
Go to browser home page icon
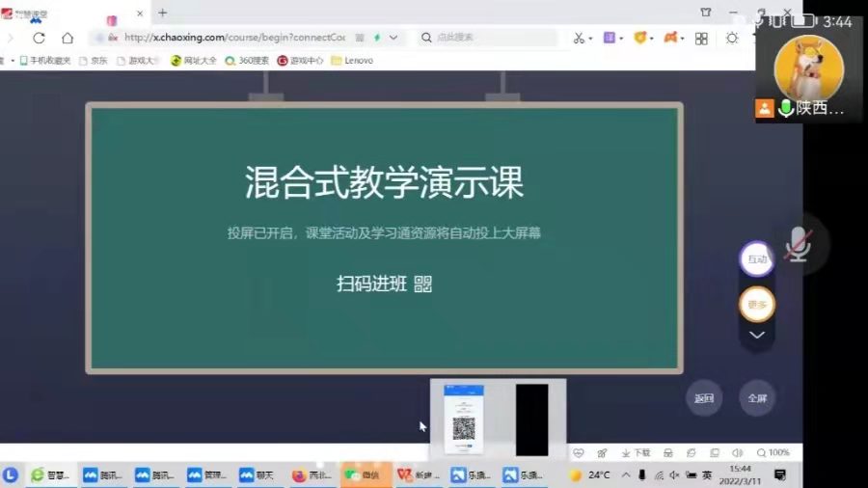tap(67, 38)
